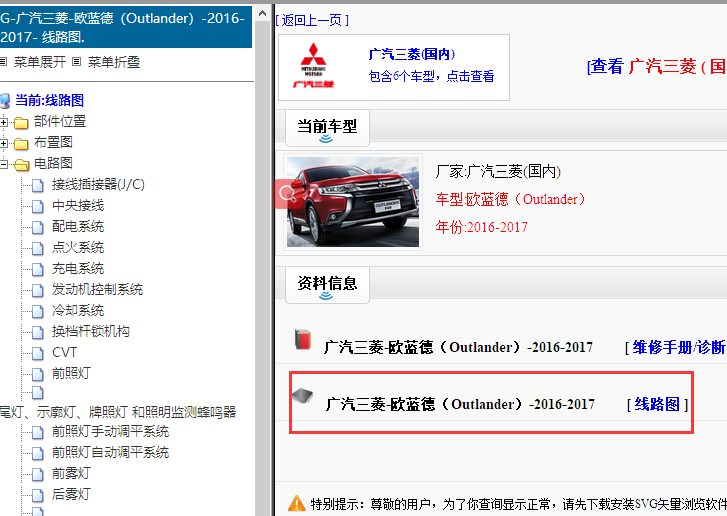Click document icon beside 配电系统
Screen dimensions: 727x516
(x=38, y=227)
